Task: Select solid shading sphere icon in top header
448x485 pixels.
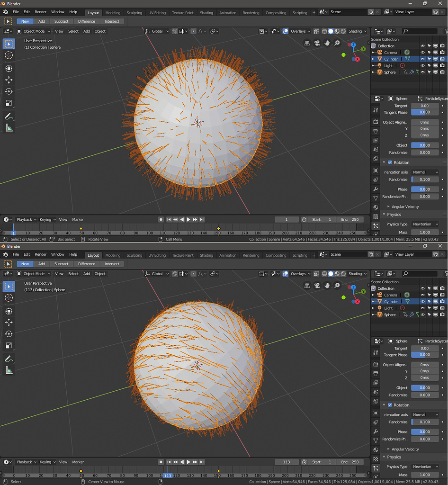Action: click(331, 31)
